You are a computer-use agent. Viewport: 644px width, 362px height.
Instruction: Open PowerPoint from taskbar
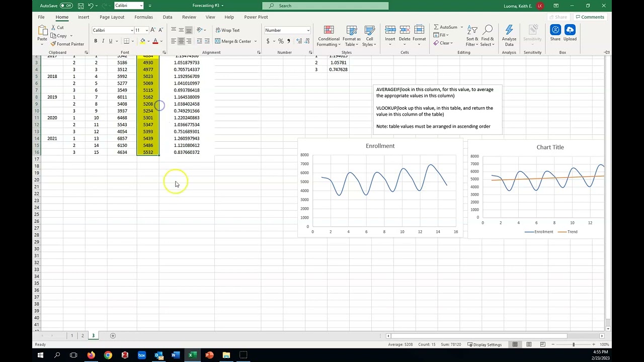click(x=209, y=355)
